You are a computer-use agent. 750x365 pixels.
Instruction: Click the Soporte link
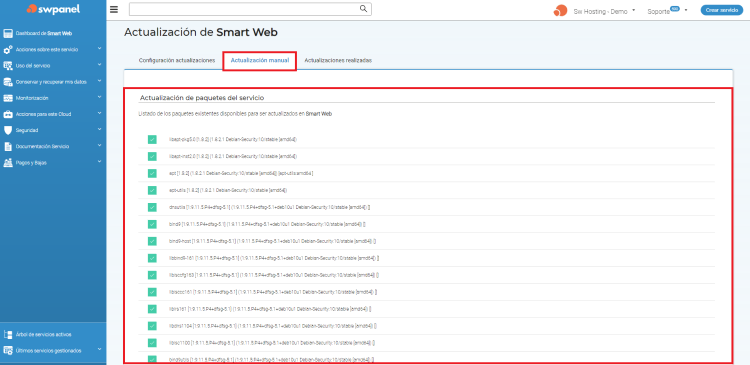point(658,11)
